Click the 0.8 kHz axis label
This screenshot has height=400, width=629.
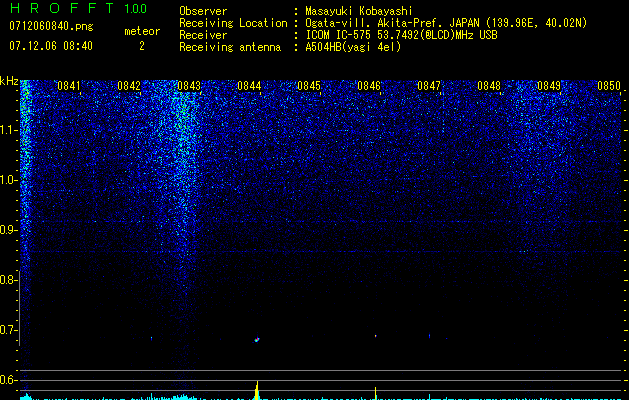9,280
